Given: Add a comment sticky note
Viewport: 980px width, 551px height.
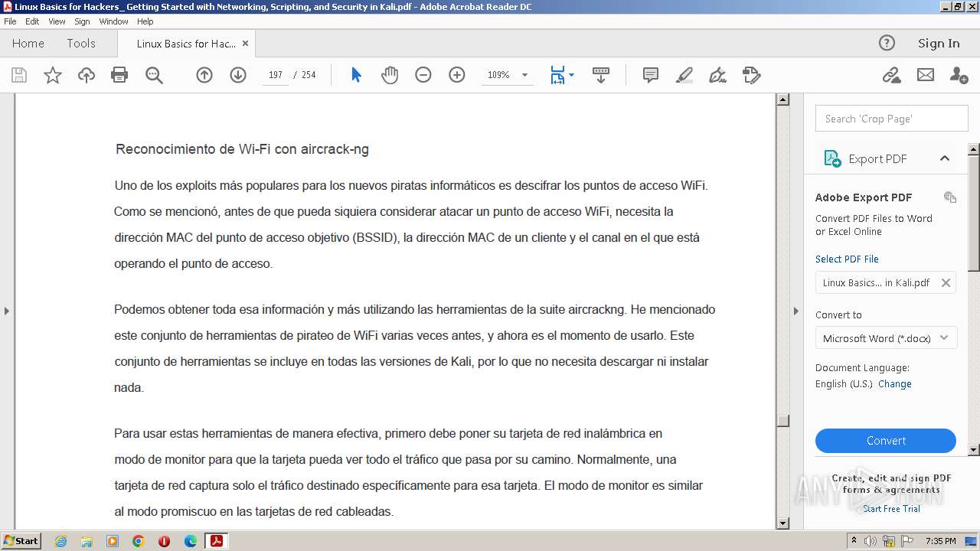Looking at the screenshot, I should point(651,75).
